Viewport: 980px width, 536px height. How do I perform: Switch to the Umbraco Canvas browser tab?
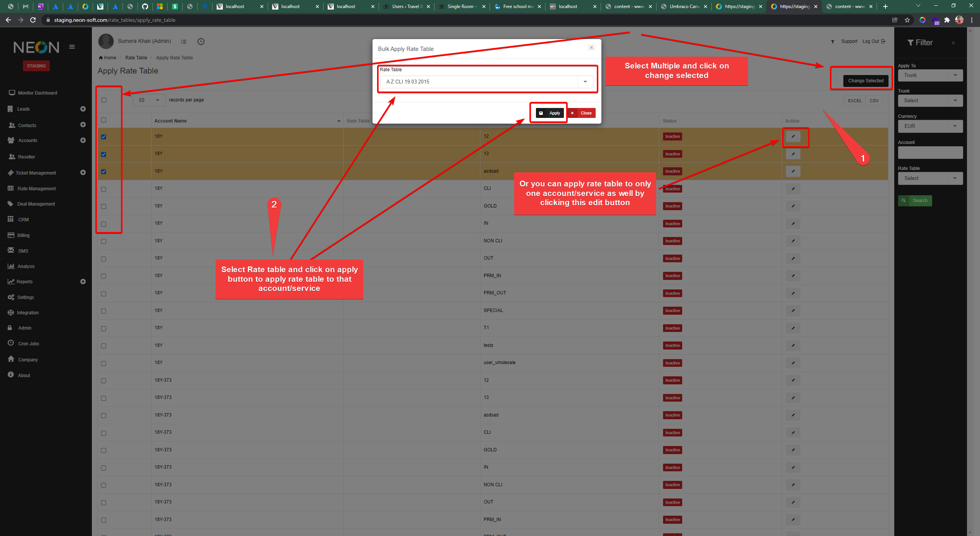tap(684, 7)
